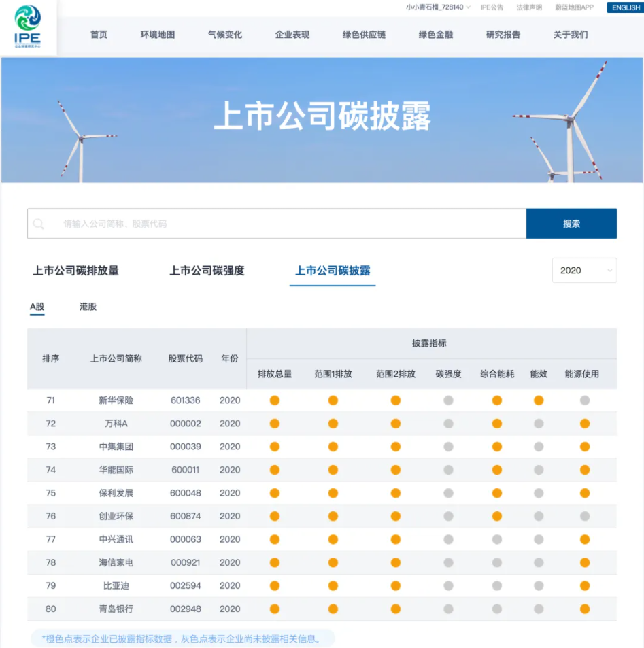Switch language with the ENGLISH button
The height and width of the screenshot is (648, 644).
(626, 7)
